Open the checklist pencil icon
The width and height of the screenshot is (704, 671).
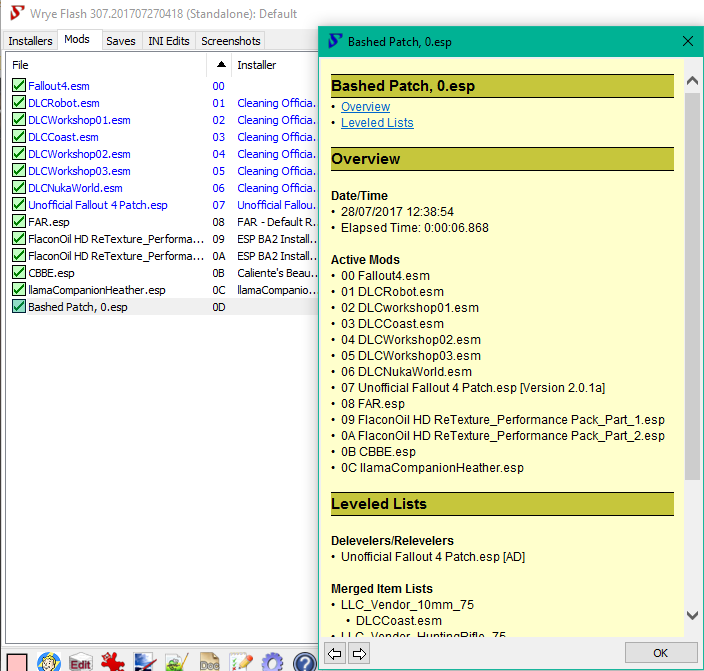pos(241,662)
